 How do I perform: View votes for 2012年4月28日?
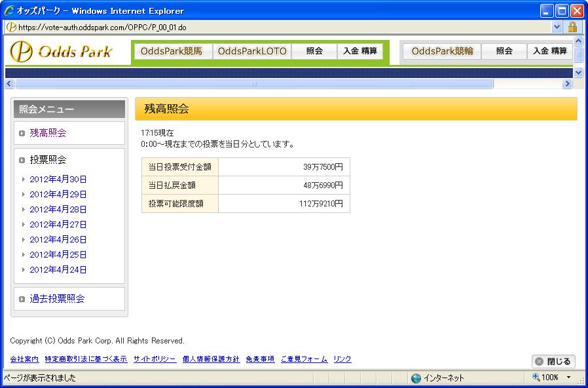point(58,209)
